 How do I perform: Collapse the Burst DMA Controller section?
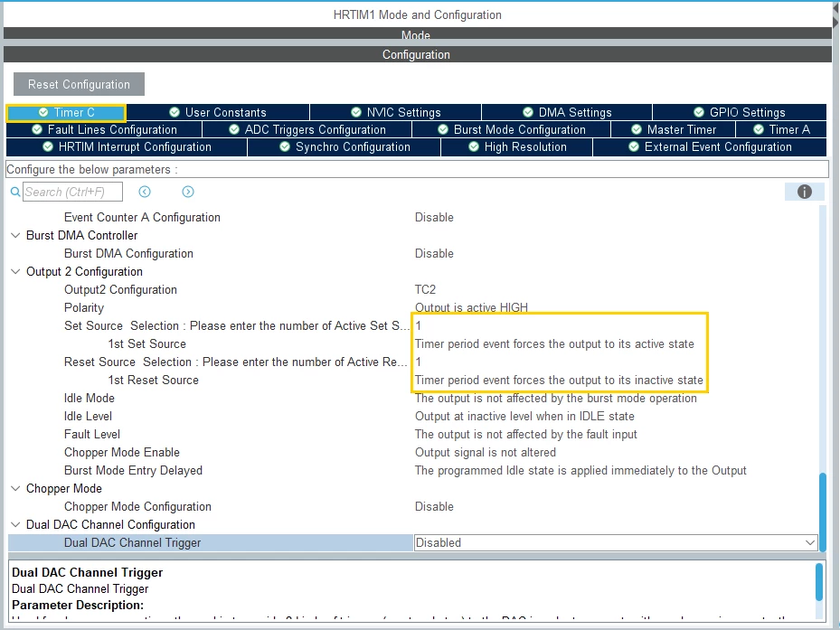(15, 235)
